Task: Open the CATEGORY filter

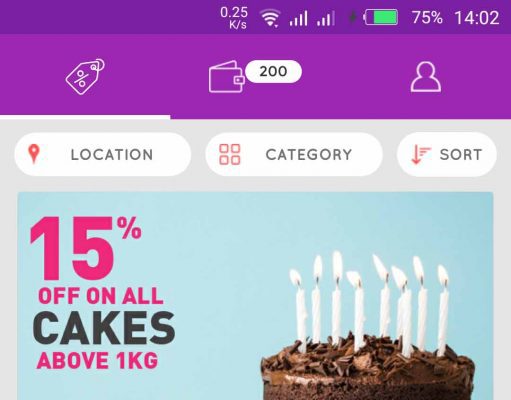Action: tap(294, 154)
